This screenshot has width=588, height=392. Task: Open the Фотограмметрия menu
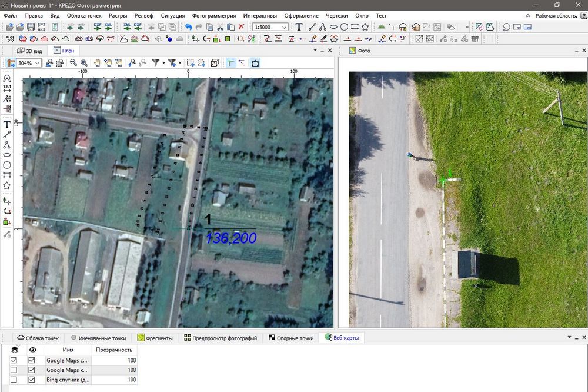[x=213, y=16]
